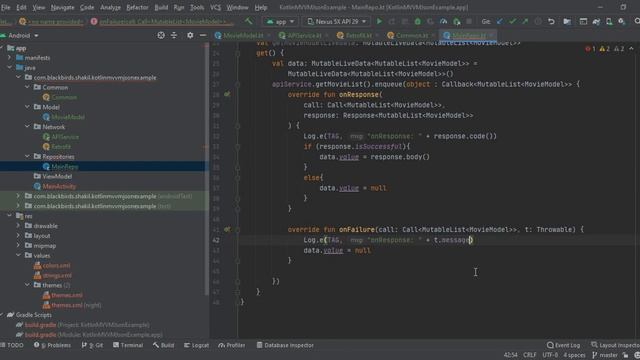
Task: Open the File menu
Action: coord(6,7)
